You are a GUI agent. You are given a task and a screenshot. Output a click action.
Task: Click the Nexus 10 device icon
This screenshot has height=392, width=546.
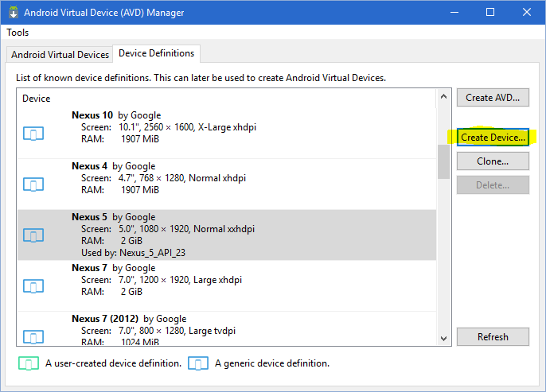coord(33,134)
